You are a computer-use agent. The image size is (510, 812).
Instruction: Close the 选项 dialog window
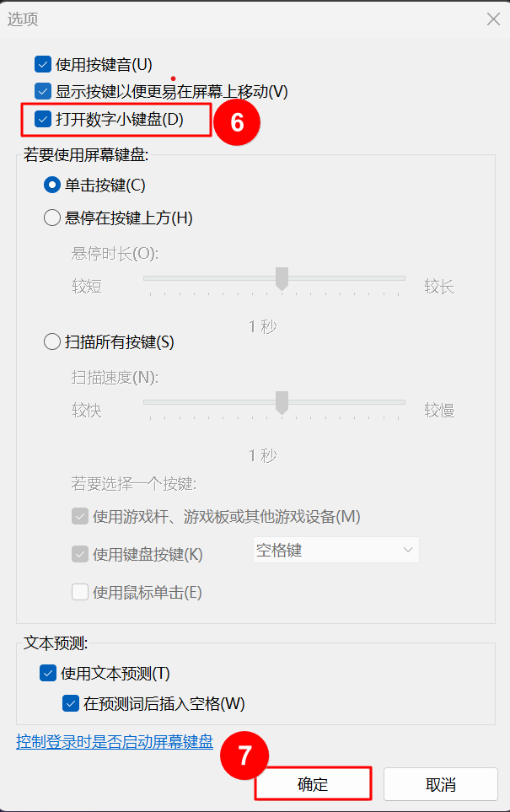pyautogui.click(x=492, y=19)
